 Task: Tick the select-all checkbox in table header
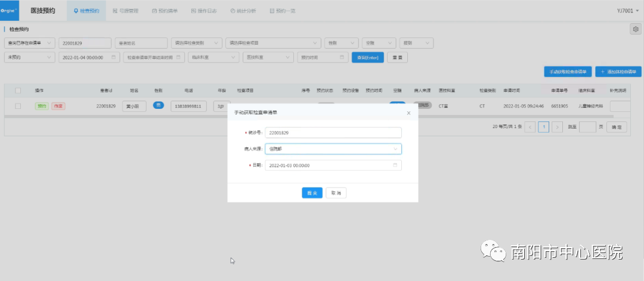(18, 90)
